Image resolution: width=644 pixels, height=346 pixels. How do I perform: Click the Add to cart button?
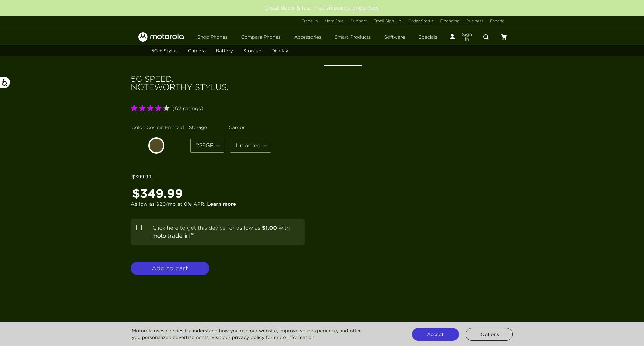tap(170, 268)
